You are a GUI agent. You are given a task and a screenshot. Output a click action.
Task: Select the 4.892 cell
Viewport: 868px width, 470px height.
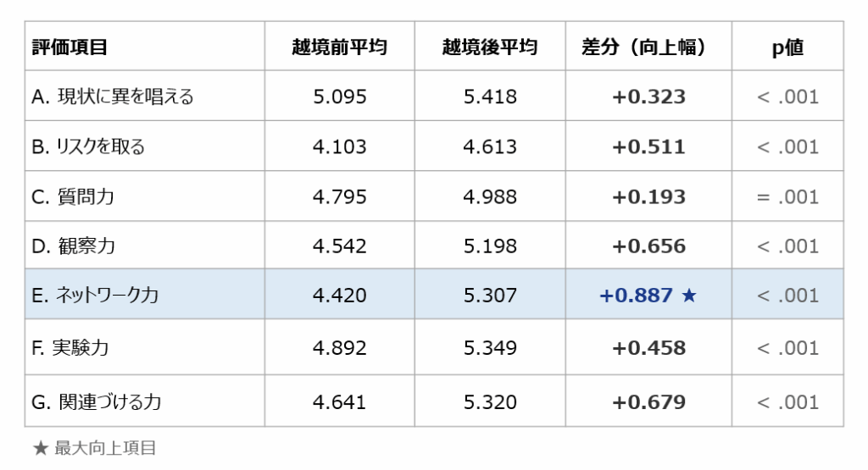tap(339, 347)
